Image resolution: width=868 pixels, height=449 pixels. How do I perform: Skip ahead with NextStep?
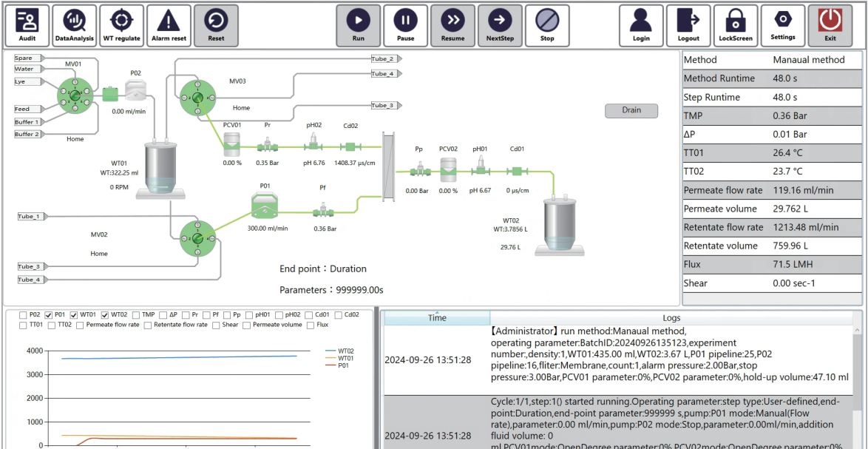point(501,25)
